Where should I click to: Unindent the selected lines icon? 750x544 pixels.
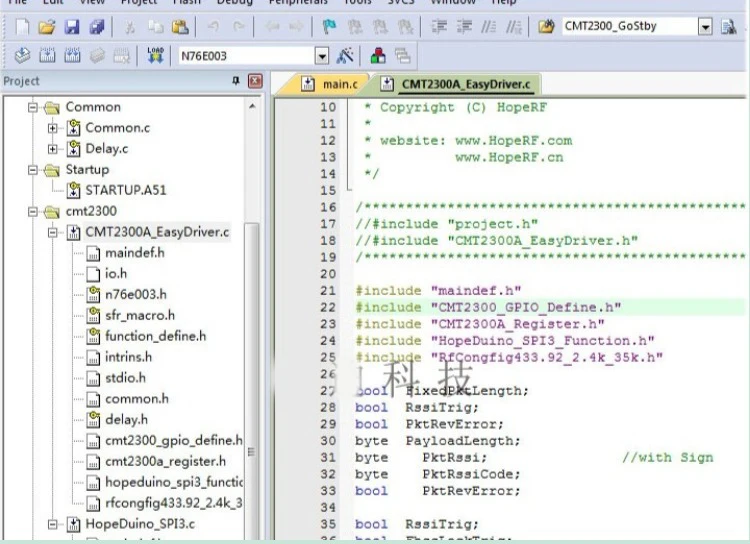click(x=463, y=26)
